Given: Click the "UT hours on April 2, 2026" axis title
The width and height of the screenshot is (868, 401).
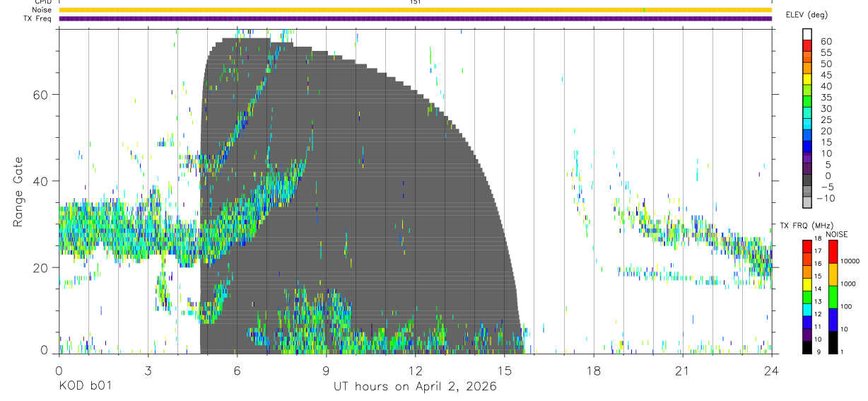Looking at the screenshot, I should (415, 387).
